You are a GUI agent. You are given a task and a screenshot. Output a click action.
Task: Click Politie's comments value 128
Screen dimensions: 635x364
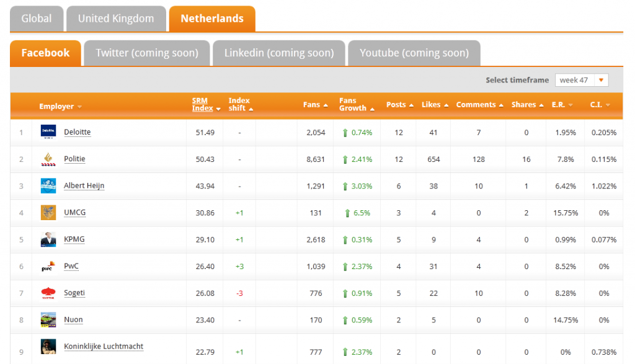tap(479, 159)
